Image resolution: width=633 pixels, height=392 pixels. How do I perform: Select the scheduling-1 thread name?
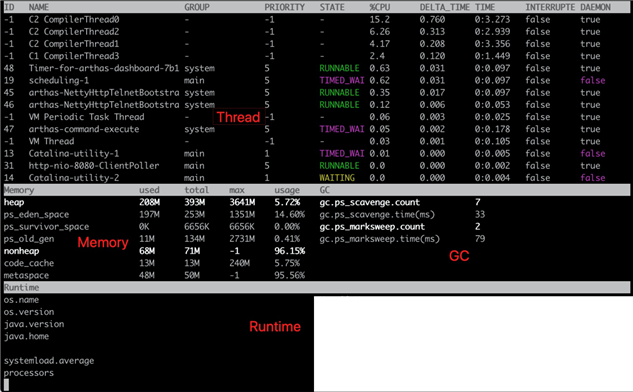point(59,80)
